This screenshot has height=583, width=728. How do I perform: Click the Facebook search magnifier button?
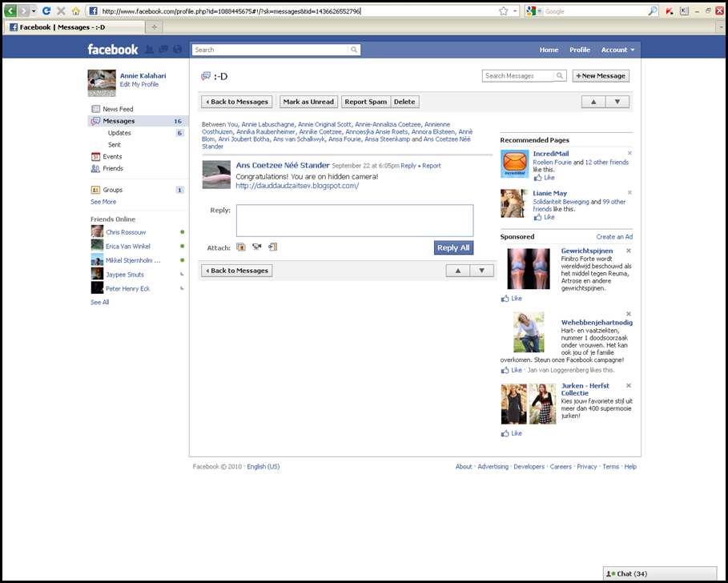pos(354,50)
